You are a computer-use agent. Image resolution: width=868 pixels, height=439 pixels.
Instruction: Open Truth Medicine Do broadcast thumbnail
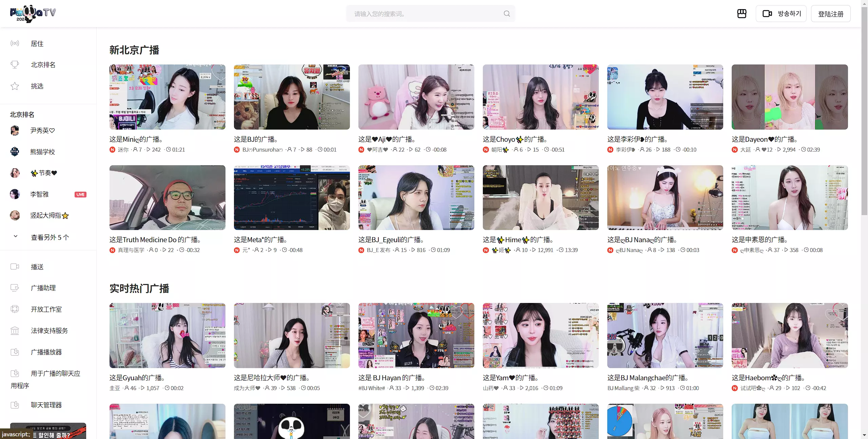tap(167, 197)
